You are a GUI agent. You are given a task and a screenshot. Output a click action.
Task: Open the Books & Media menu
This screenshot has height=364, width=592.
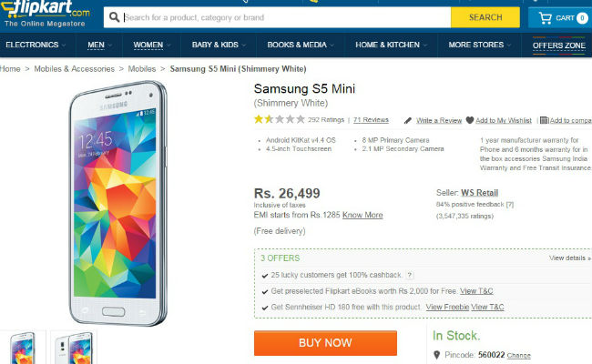(x=300, y=45)
